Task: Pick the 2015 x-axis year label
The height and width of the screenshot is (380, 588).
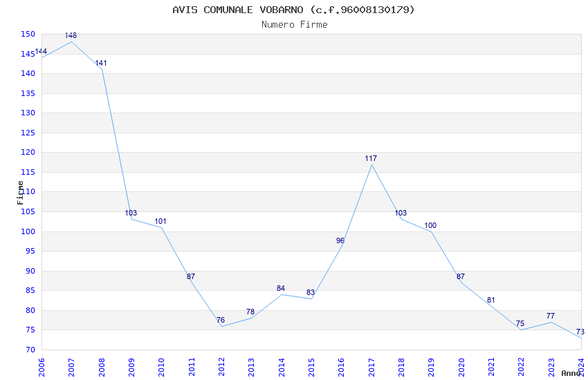Action: pyautogui.click(x=311, y=368)
